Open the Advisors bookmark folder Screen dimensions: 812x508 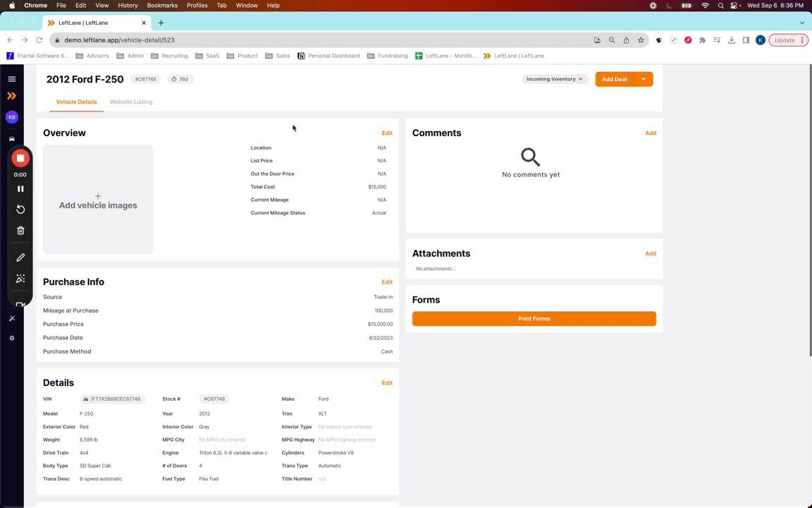pyautogui.click(x=92, y=56)
